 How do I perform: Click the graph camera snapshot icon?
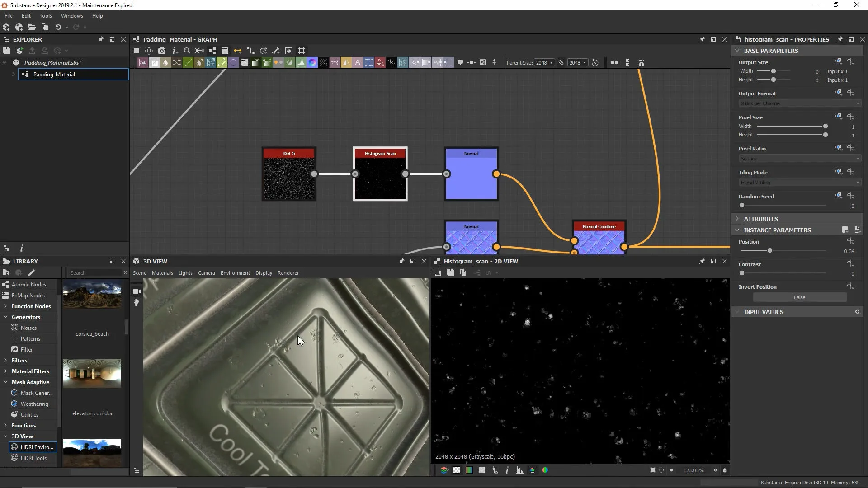pos(161,51)
